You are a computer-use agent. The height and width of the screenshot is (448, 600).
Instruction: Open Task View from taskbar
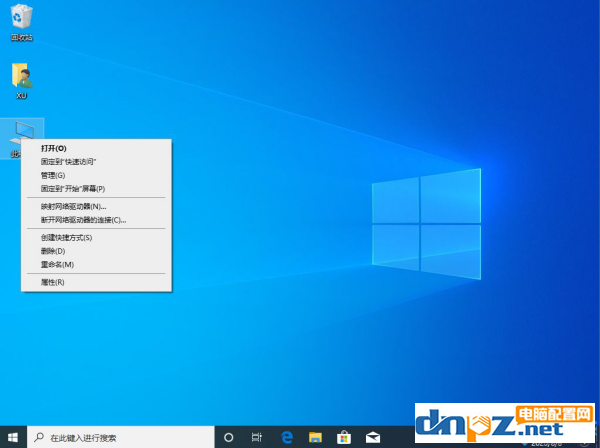(257, 437)
